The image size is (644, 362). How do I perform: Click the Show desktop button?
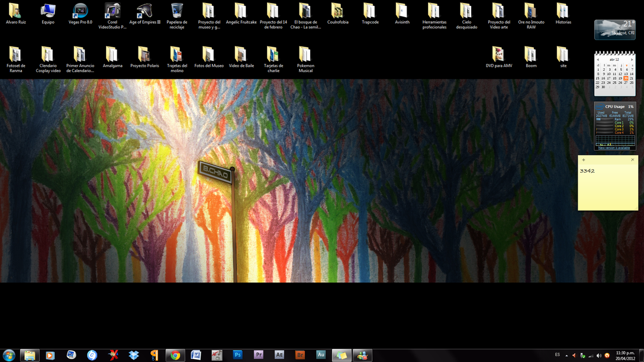(641, 355)
